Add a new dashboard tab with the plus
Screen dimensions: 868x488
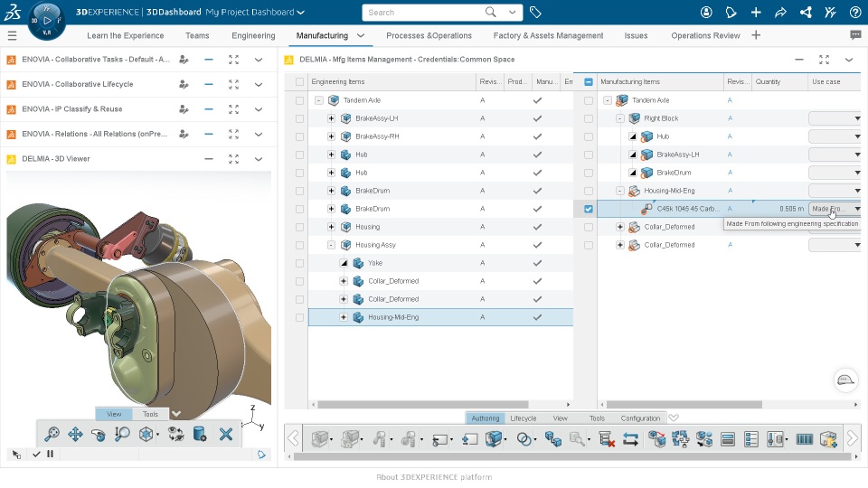(756, 35)
